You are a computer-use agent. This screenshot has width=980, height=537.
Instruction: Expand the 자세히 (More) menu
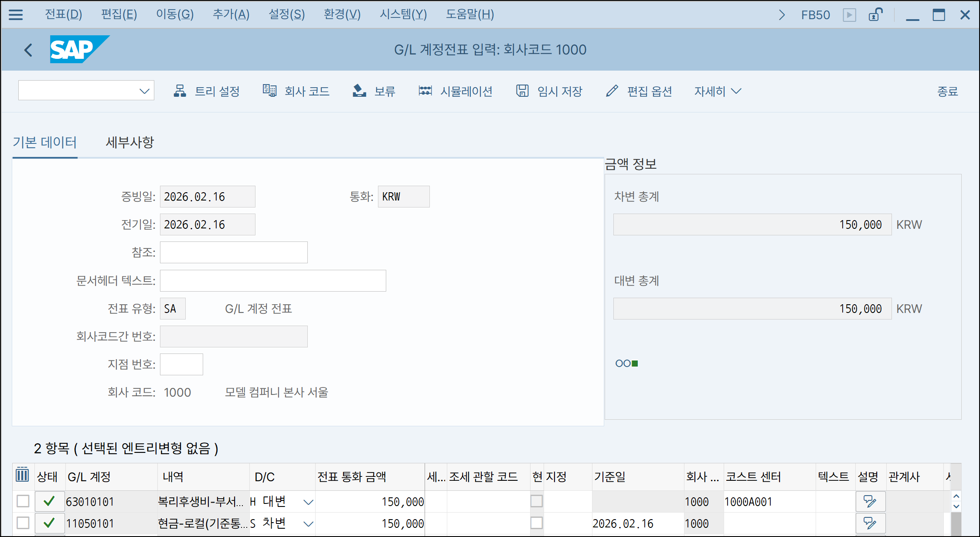tap(718, 91)
